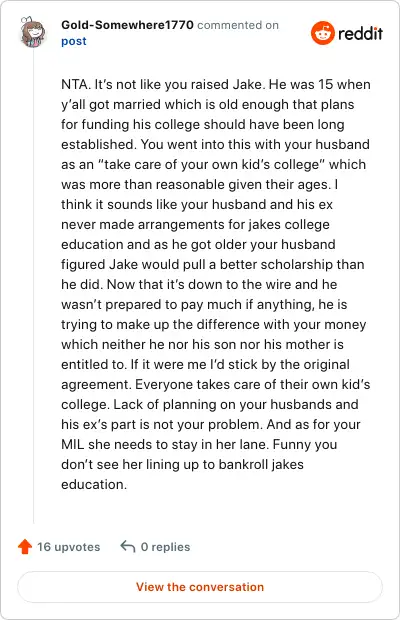Click the curved reply arrow icon
Screen dimensions: 400x620
click(128, 546)
